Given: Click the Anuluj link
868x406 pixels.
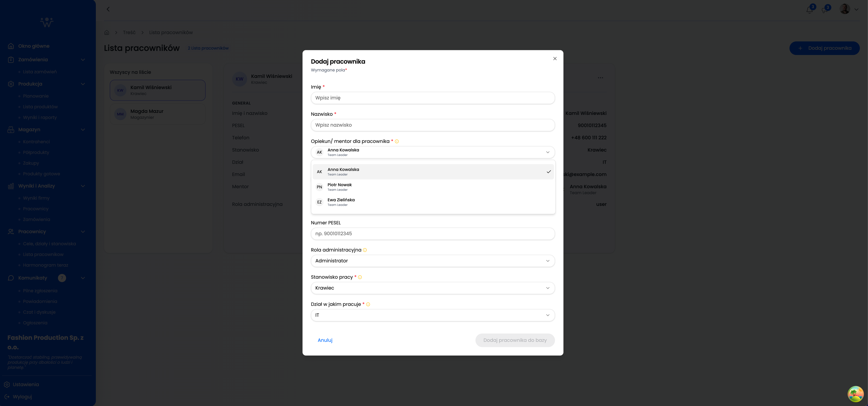Looking at the screenshot, I should point(325,340).
